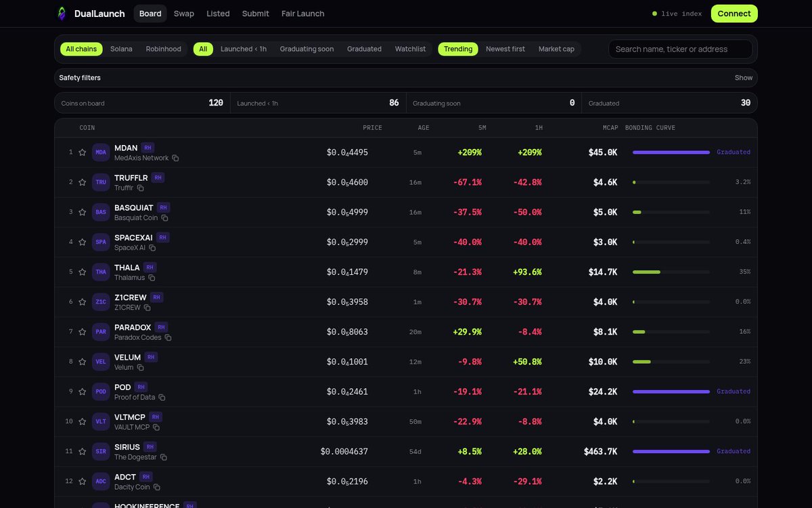Show the Safety filters panel
Viewport: 812px width, 508px height.
point(744,78)
